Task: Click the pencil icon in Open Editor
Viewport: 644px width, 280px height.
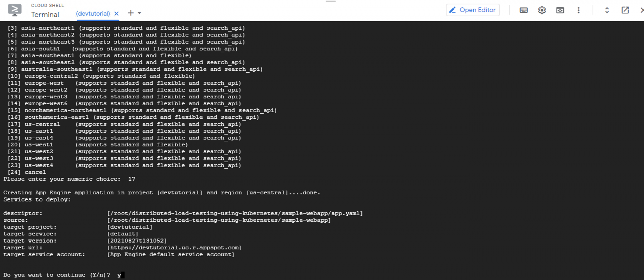Action: [452, 10]
